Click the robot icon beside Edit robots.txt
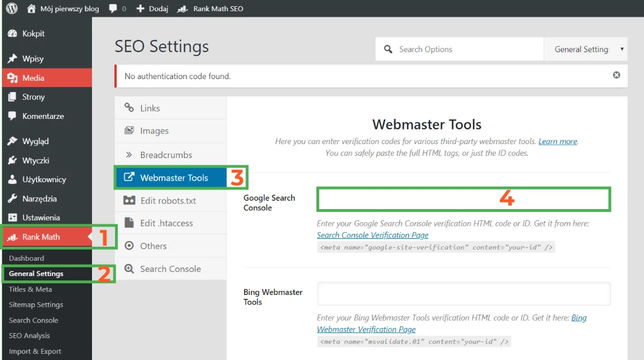Image resolution: width=644 pixels, height=360 pixels. tap(130, 200)
